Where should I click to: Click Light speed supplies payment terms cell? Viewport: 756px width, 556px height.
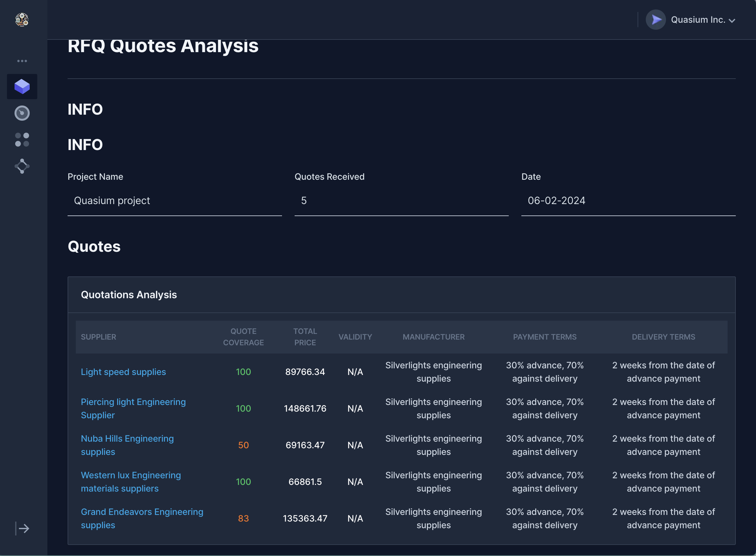click(x=545, y=372)
